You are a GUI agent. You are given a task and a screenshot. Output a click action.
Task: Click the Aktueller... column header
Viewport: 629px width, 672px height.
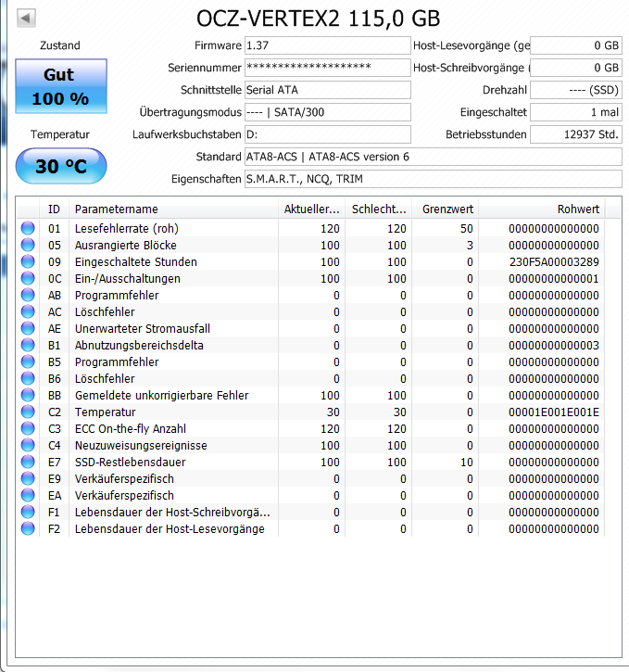pos(311,209)
